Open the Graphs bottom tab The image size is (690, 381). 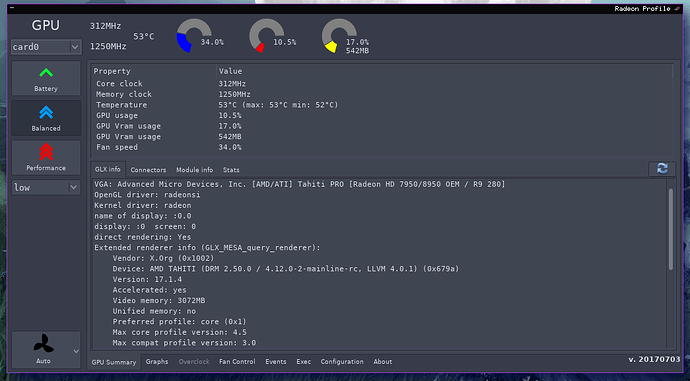click(157, 362)
